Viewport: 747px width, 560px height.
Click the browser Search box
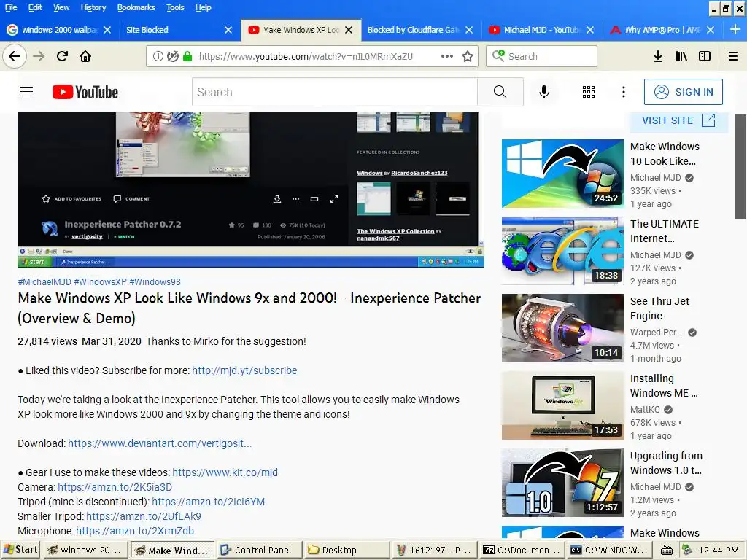click(x=541, y=56)
